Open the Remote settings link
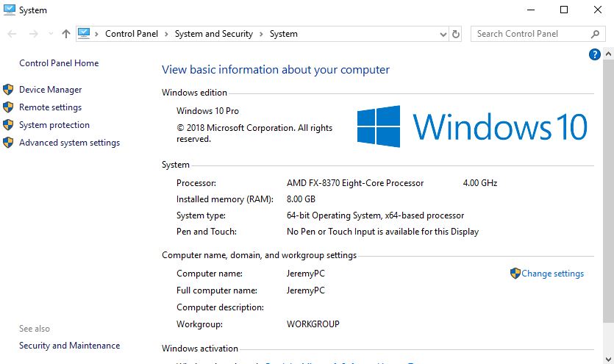614x364 pixels. pos(50,107)
